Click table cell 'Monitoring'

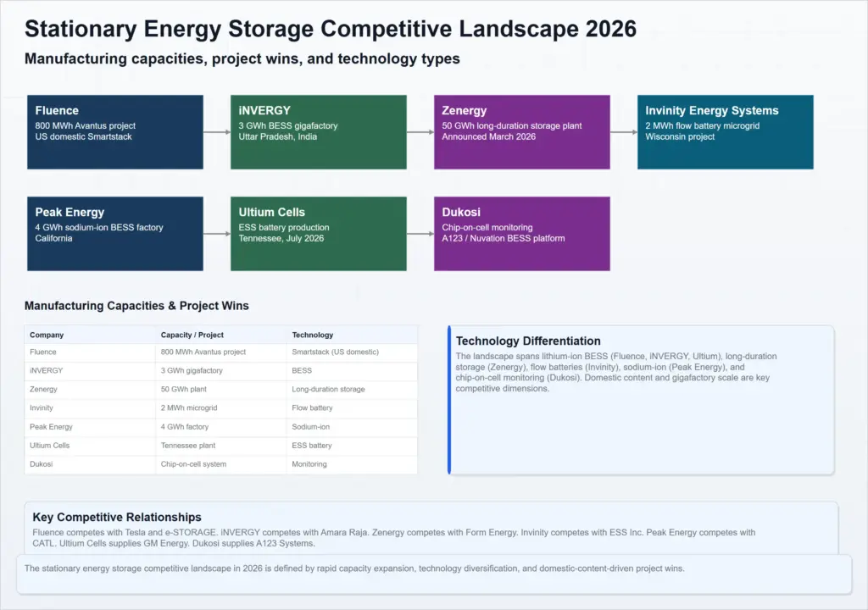[x=352, y=464]
